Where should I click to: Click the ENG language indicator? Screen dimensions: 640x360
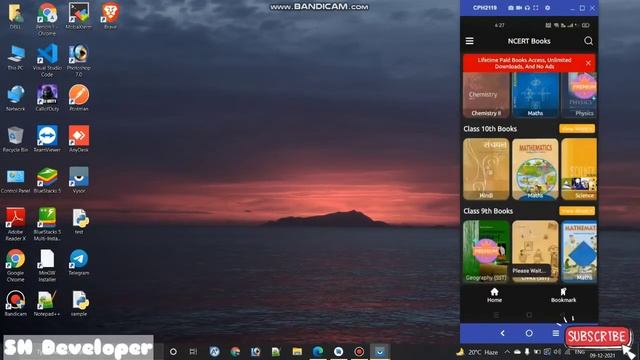click(580, 351)
